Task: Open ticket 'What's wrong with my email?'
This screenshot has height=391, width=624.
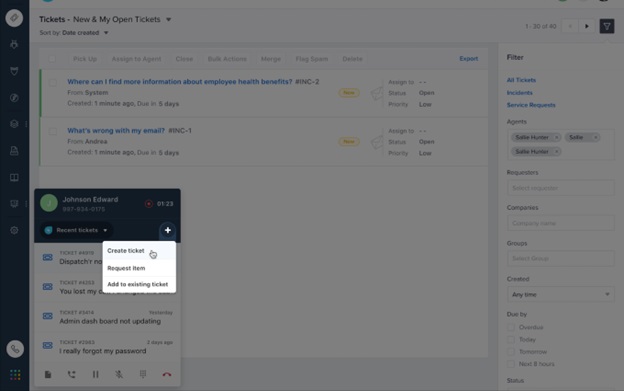Action: coord(116,130)
